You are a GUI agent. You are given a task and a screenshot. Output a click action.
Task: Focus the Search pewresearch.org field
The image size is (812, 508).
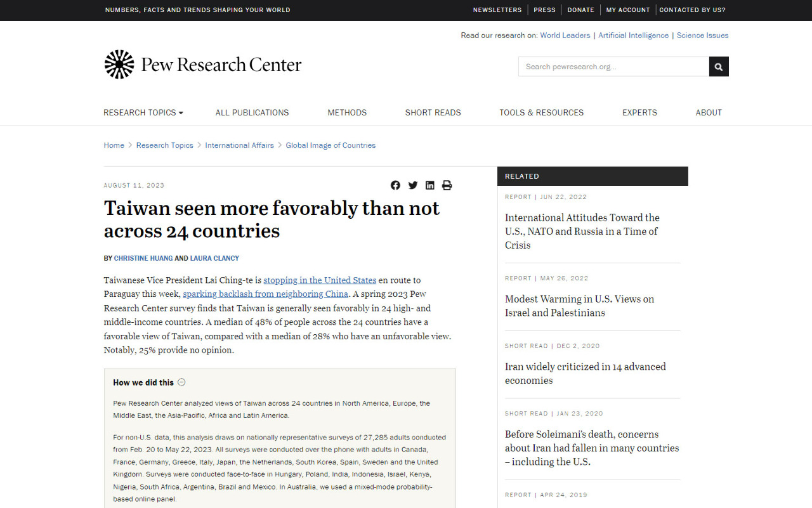[613, 67]
